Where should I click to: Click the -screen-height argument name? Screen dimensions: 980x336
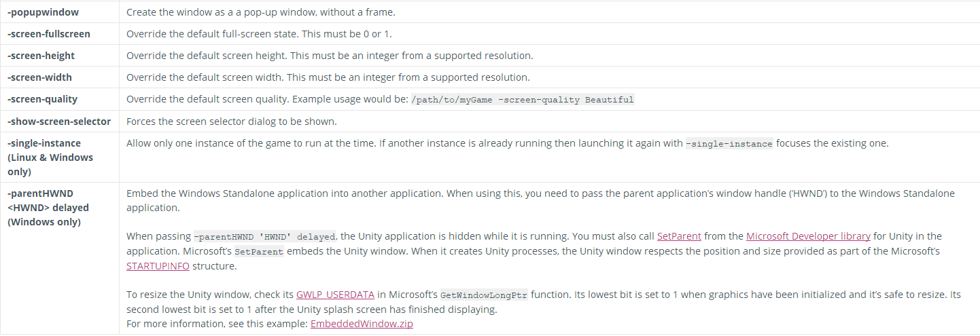point(41,56)
